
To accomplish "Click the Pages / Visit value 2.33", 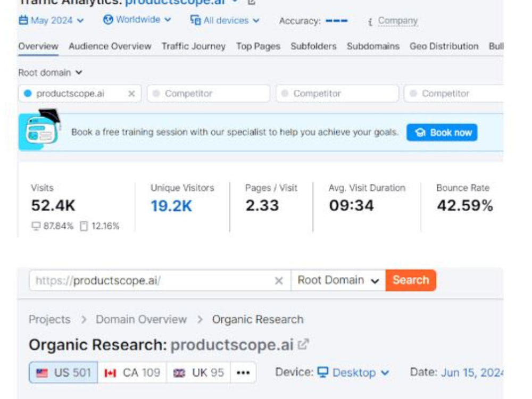I will click(x=262, y=205).
